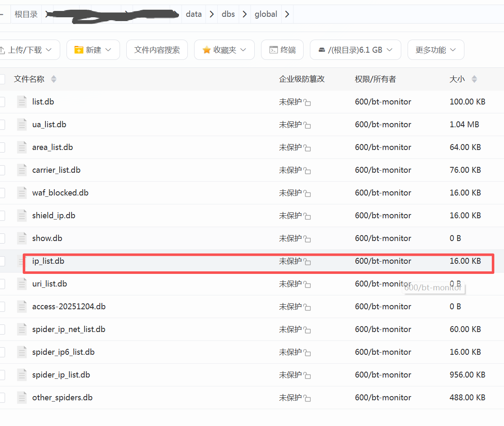Image resolution: width=504 pixels, height=426 pixels.
Task: Return to 根目录 using the breadcrumb
Action: [x=26, y=13]
